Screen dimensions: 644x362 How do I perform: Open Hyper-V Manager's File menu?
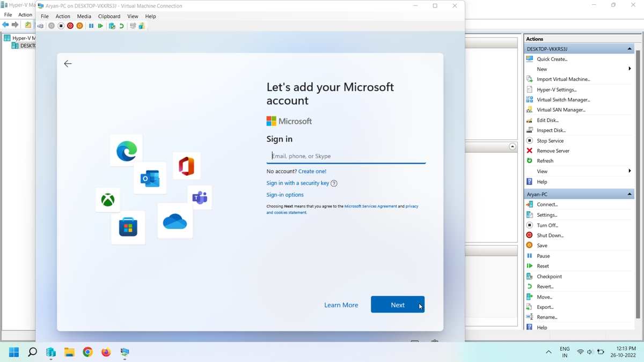tap(8, 14)
